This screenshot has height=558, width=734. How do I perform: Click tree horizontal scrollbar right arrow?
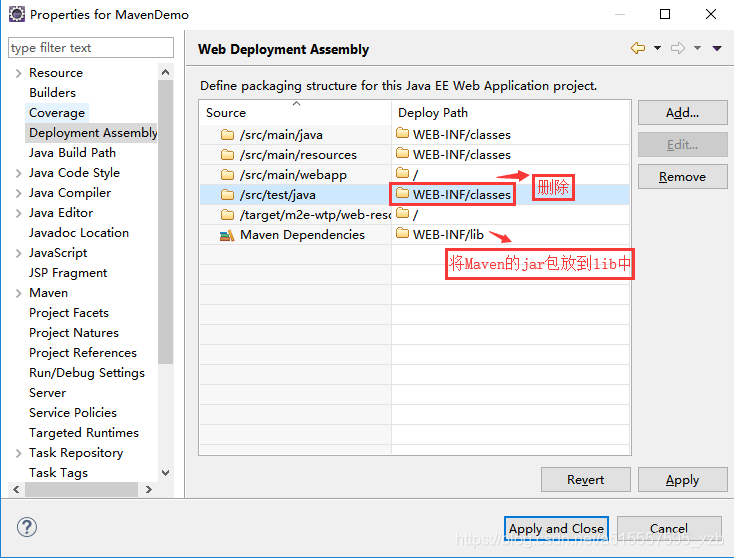click(x=149, y=490)
